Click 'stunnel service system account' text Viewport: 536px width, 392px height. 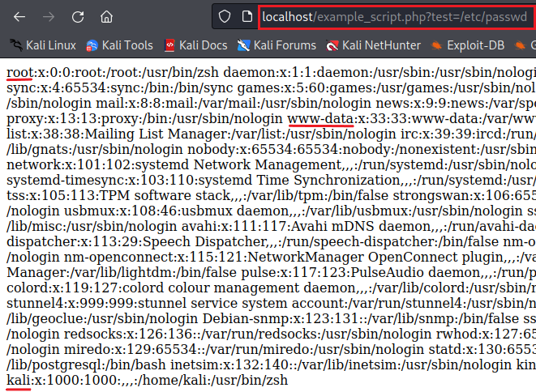pyautogui.click(x=242, y=303)
